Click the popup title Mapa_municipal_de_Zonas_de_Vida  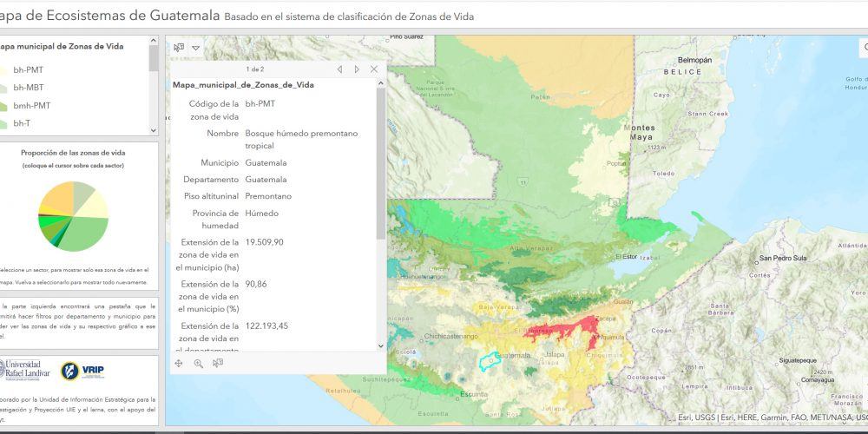[x=243, y=85]
